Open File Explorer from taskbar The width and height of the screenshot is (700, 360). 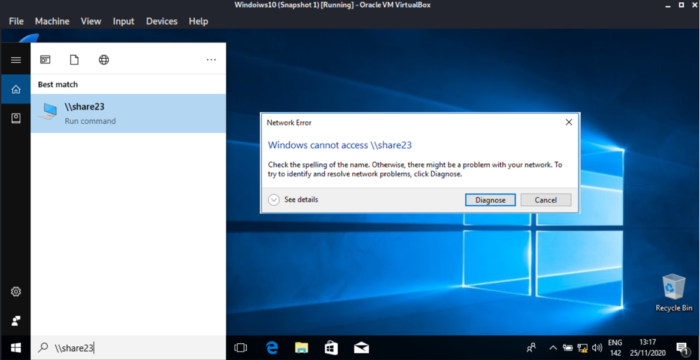[x=301, y=347]
